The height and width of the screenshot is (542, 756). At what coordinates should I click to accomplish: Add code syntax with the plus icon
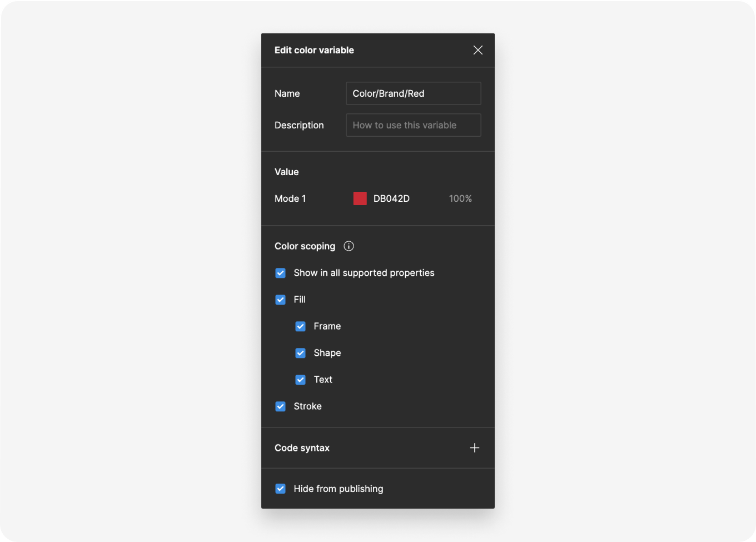475,448
